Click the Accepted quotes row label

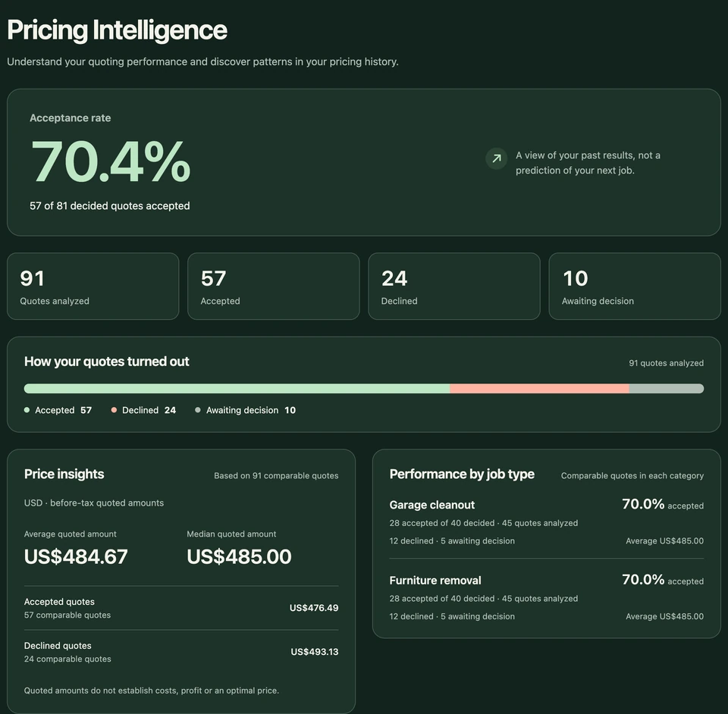59,602
